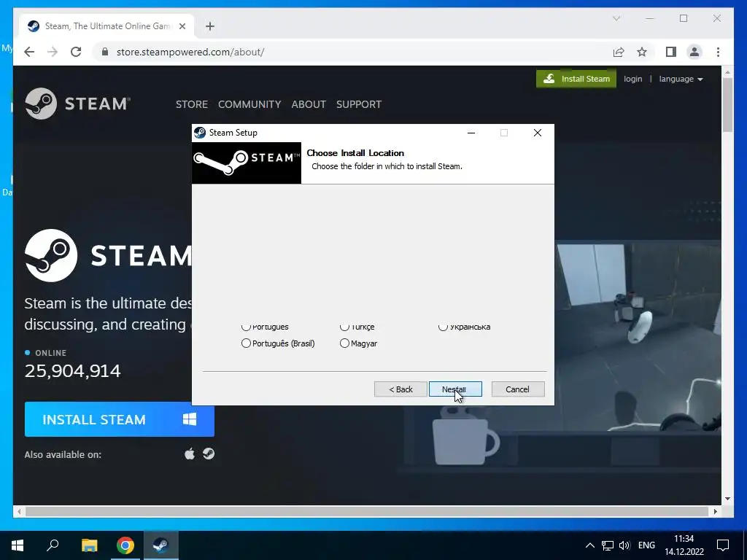Click the vertical scrollbar of the page
The width and height of the screenshot is (747, 560).
click(727, 105)
